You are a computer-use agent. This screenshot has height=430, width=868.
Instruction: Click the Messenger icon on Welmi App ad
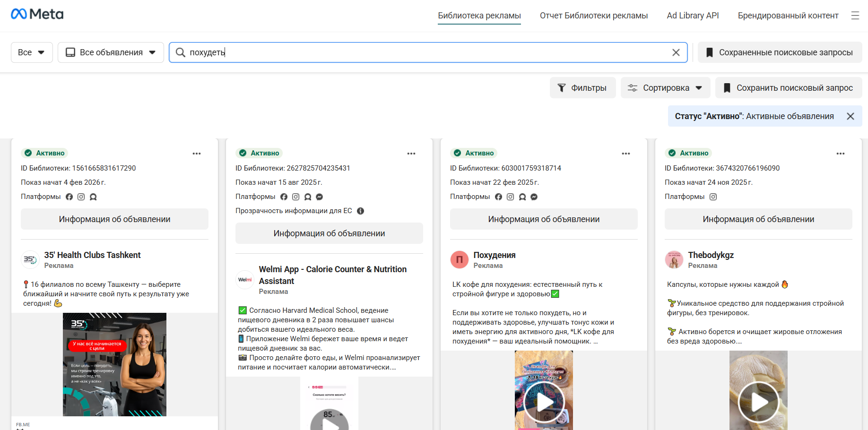319,197
